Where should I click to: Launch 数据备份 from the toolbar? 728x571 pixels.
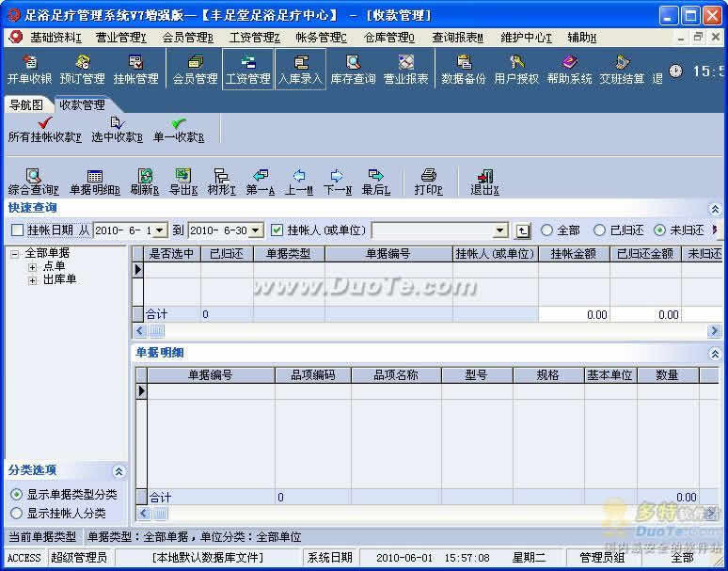463,69
